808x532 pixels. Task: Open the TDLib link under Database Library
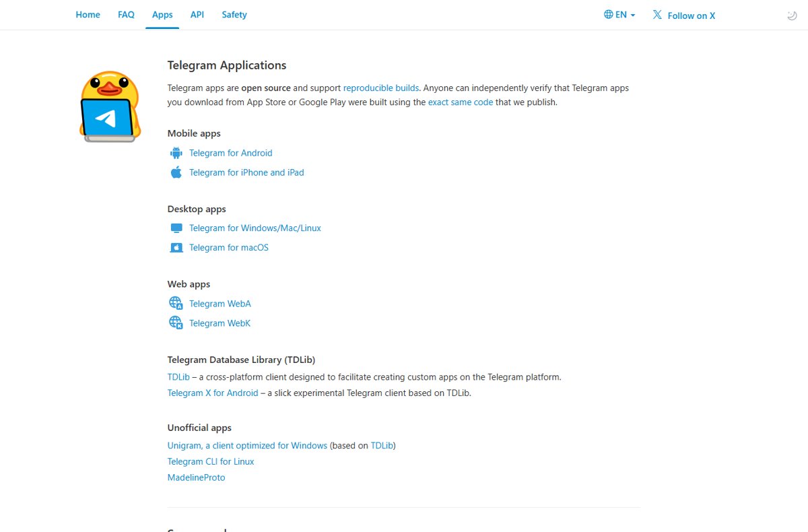click(x=178, y=377)
